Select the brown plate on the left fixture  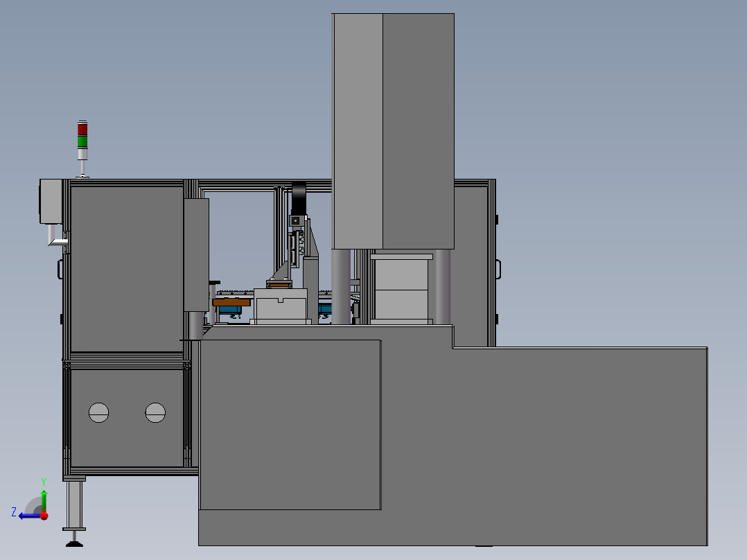(x=231, y=302)
